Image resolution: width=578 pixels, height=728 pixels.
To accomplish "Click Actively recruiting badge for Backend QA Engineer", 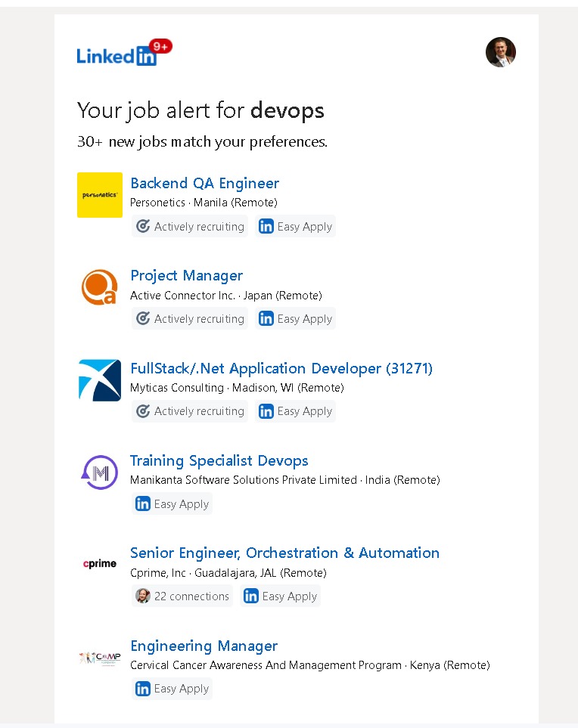I will pos(190,227).
